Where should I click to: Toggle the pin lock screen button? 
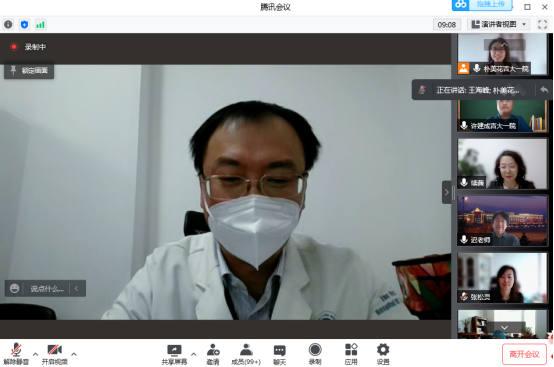click(x=29, y=71)
